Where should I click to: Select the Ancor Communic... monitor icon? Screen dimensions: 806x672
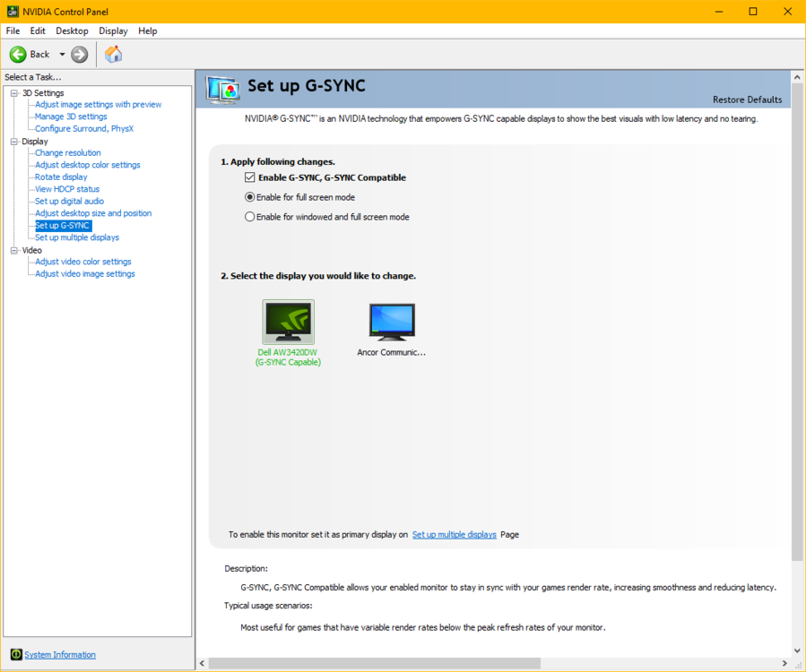pos(392,323)
